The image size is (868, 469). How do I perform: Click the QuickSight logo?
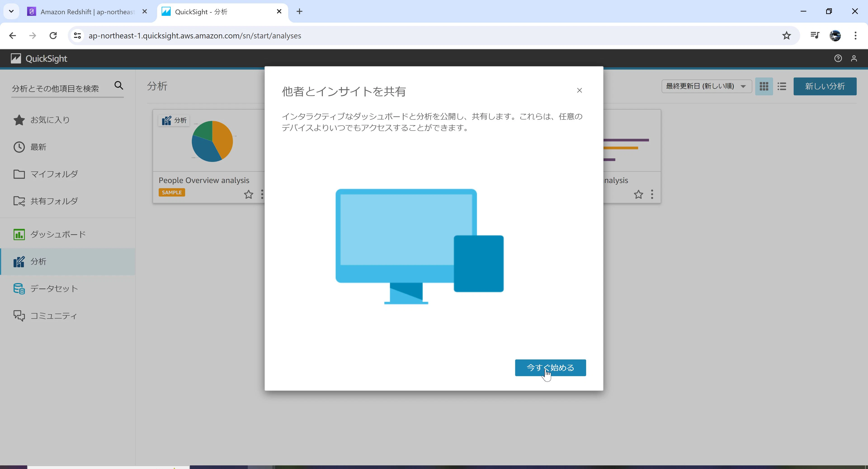click(39, 59)
